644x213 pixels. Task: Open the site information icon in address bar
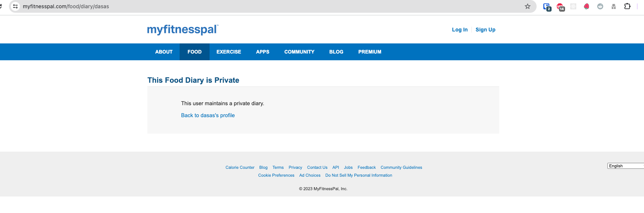pyautogui.click(x=15, y=6)
